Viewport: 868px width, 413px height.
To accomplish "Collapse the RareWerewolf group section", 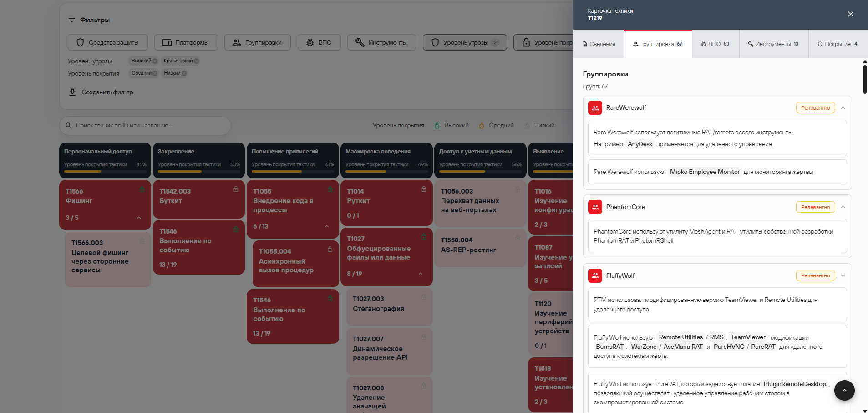I will point(843,108).
